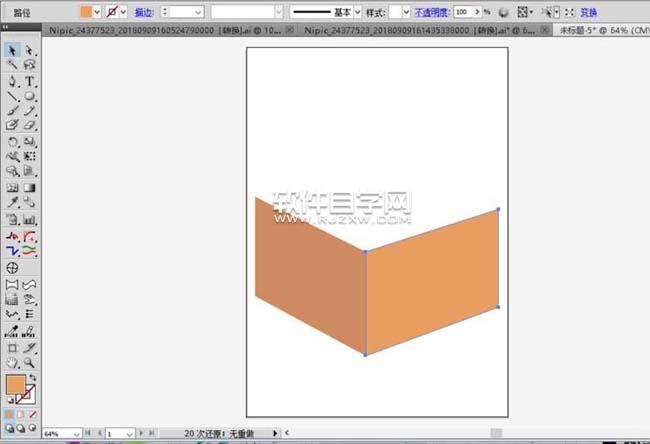Toggle the solid Color mode button
Image resolution: width=650 pixels, height=444 pixels.
(x=9, y=413)
